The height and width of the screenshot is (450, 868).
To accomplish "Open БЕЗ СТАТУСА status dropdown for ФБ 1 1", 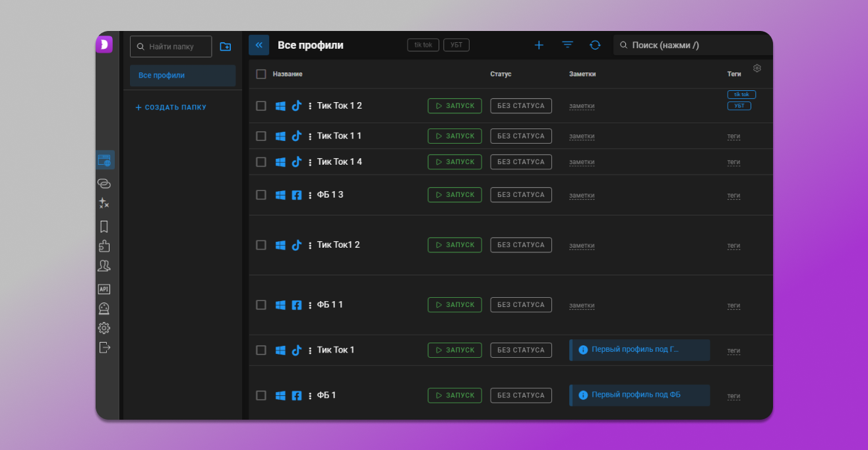I will [520, 305].
